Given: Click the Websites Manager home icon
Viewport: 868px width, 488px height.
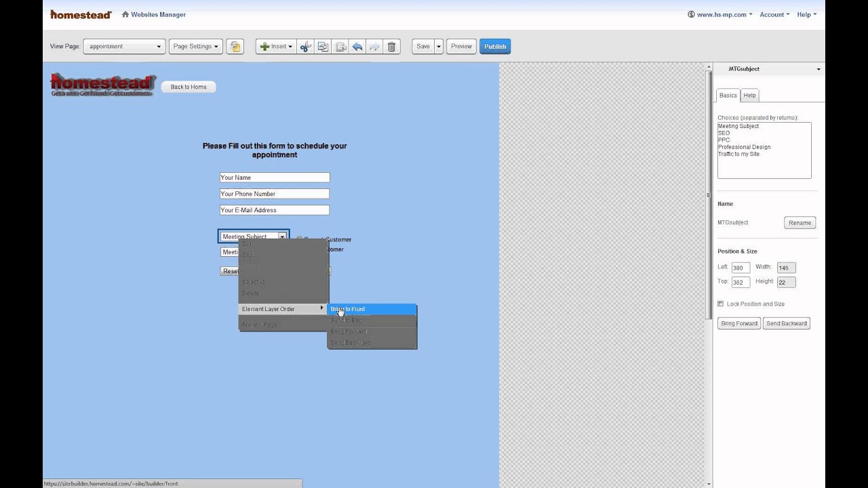Looking at the screenshot, I should (125, 14).
